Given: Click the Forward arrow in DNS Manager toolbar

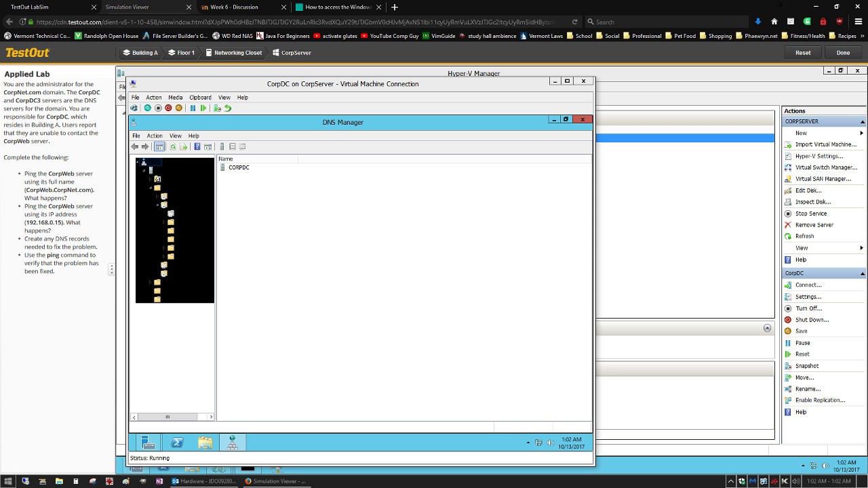Looking at the screenshot, I should (x=144, y=146).
